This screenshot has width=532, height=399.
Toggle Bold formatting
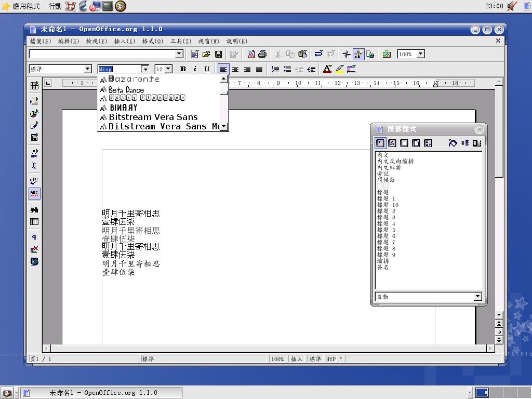coord(183,69)
